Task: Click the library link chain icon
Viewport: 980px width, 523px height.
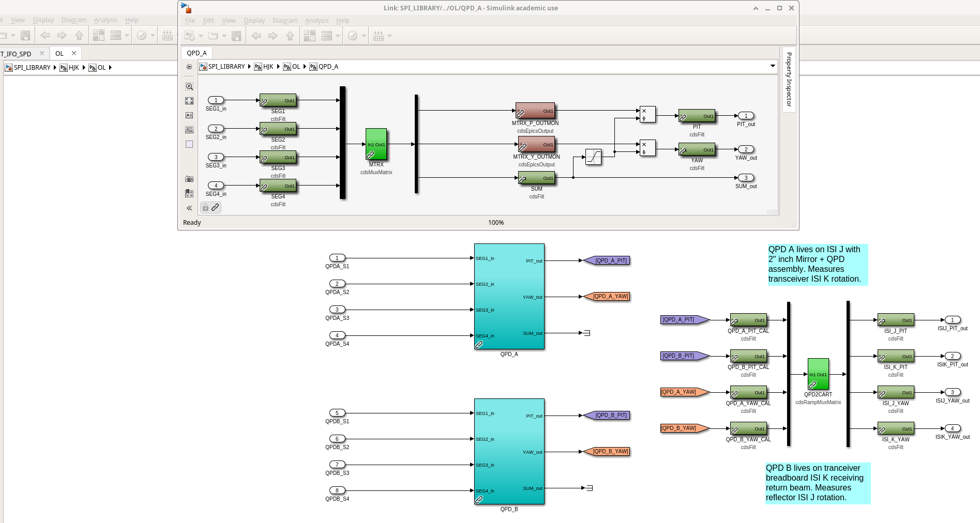Action: (215, 207)
